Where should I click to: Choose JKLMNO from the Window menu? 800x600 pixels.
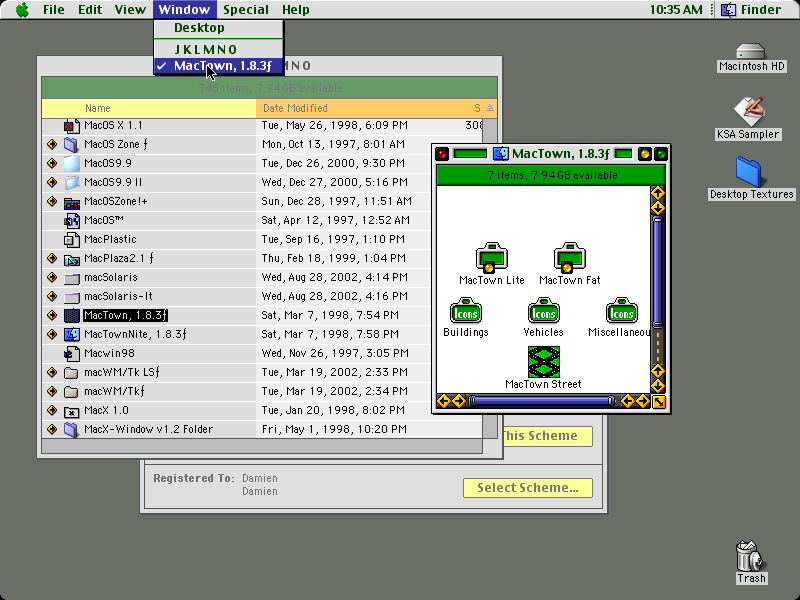coord(218,49)
